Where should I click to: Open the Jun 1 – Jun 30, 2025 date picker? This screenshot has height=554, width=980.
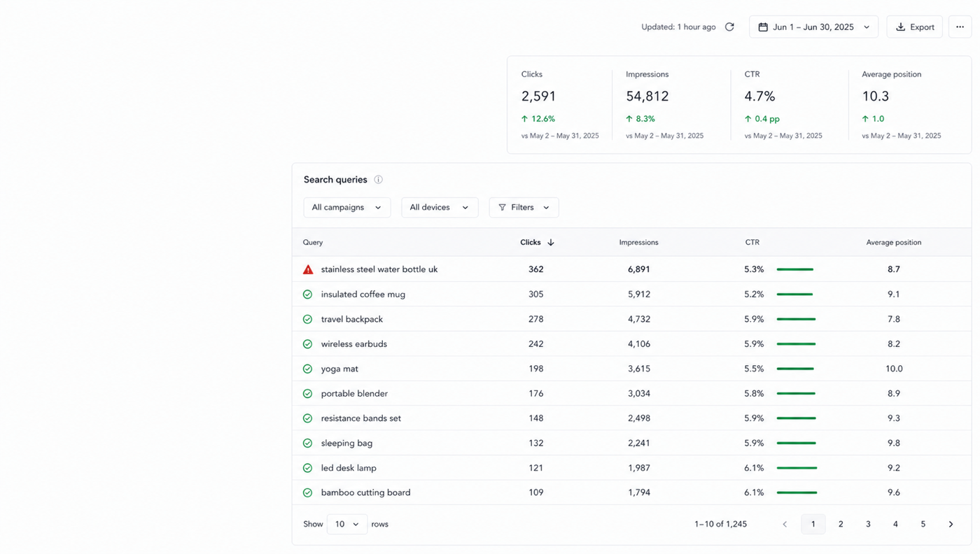[813, 27]
